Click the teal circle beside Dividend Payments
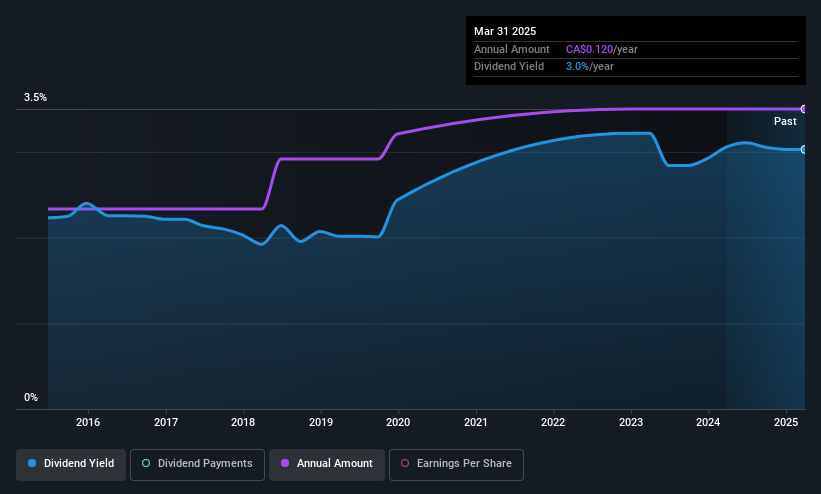This screenshot has height=494, width=821. point(146,464)
